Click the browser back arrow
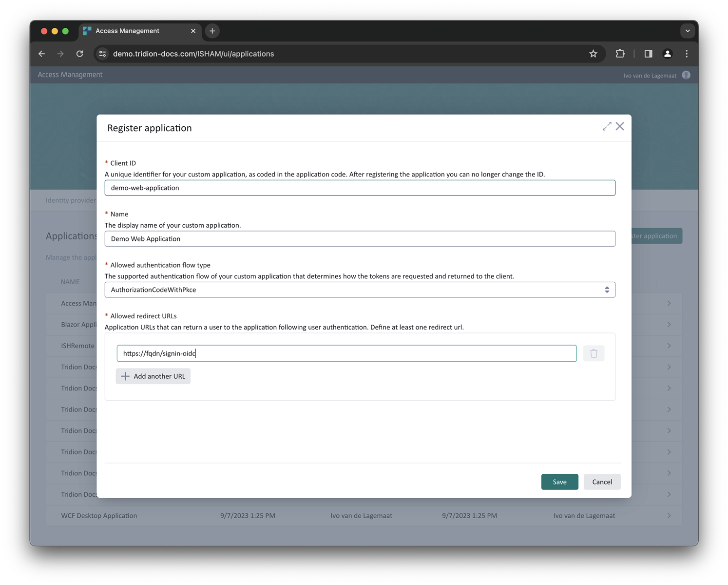The image size is (728, 585). 42,54
